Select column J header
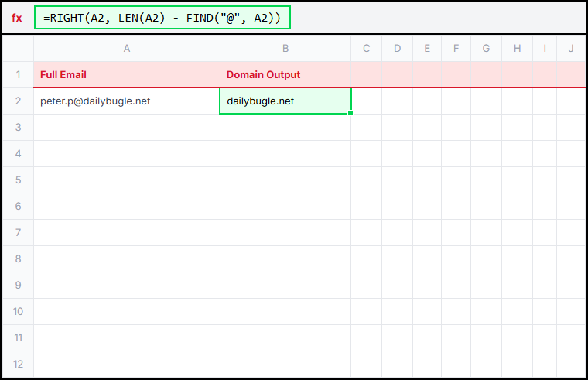This screenshot has height=380, width=588. tap(571, 49)
